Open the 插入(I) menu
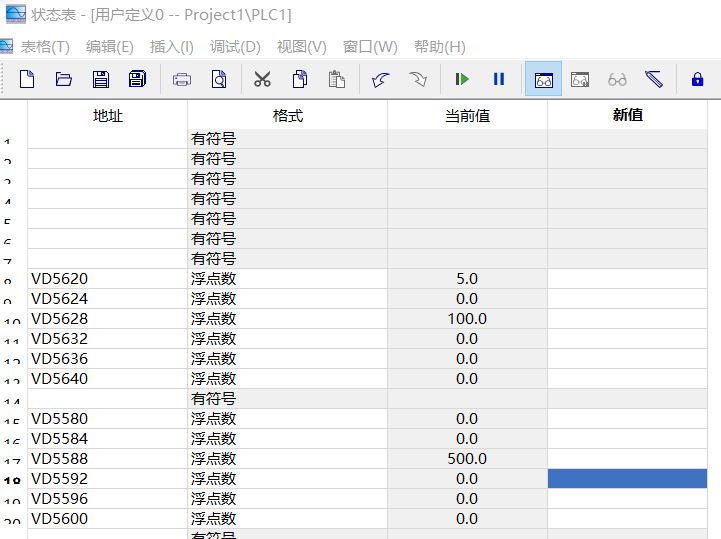Screen dimensions: 721x539 tap(172, 46)
